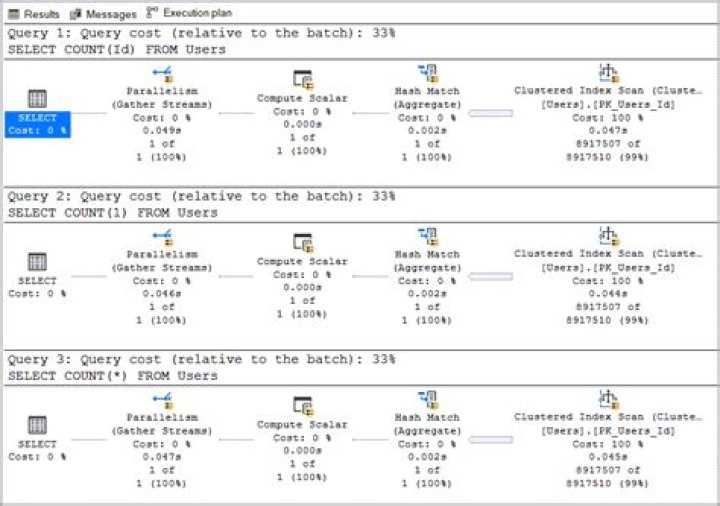Select the Execution plan tab
Screen dimensions: 720x506
[189, 13]
